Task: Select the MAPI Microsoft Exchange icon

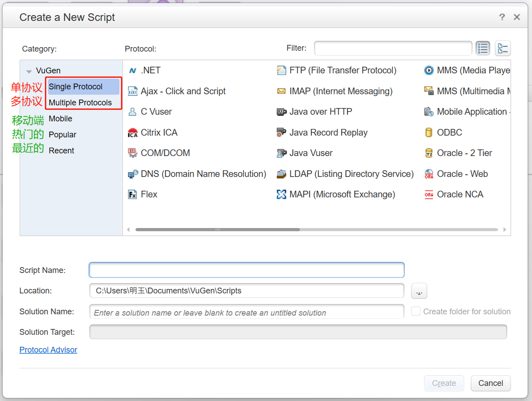Action: pyautogui.click(x=281, y=195)
